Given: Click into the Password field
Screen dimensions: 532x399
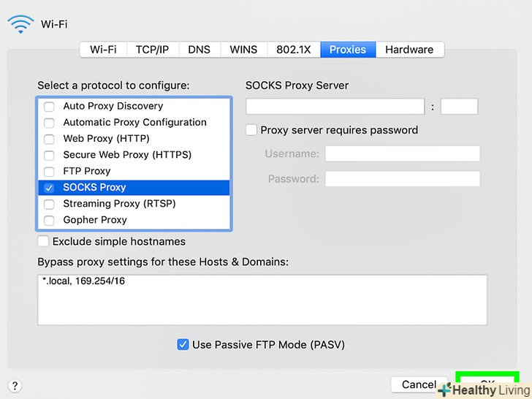Looking at the screenshot, I should [402, 179].
